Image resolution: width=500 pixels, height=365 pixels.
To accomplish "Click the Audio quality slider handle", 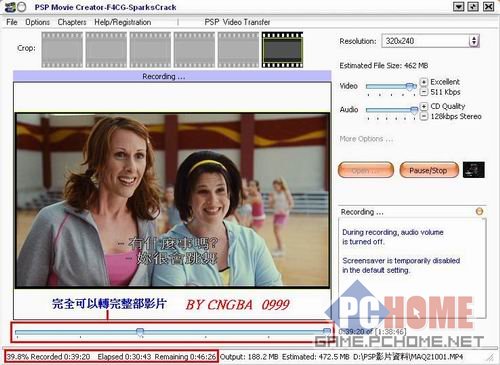I will point(414,110).
